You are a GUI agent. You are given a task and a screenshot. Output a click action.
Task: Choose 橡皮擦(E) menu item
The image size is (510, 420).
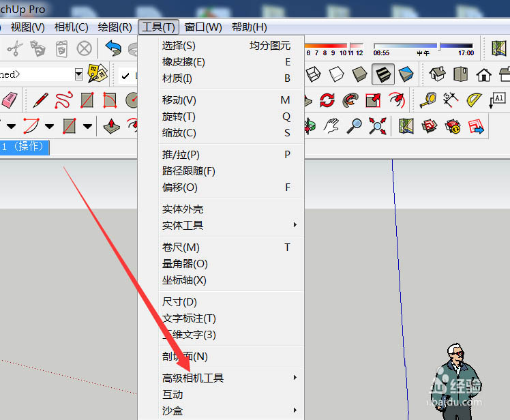(x=232, y=62)
